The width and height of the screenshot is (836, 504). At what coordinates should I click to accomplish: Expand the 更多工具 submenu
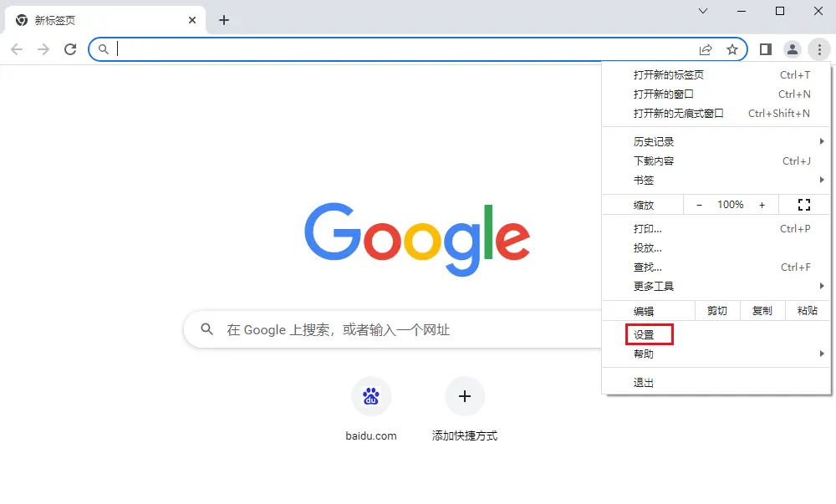[x=716, y=287]
